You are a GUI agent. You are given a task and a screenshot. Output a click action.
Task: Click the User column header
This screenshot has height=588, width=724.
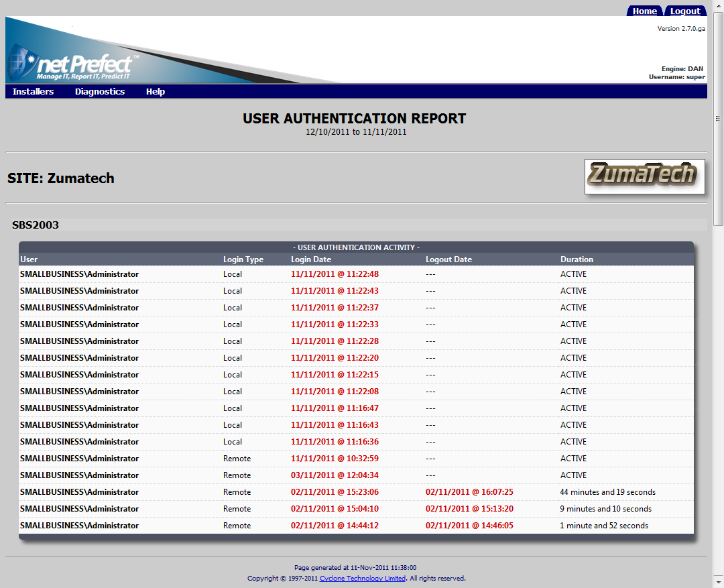tap(29, 259)
